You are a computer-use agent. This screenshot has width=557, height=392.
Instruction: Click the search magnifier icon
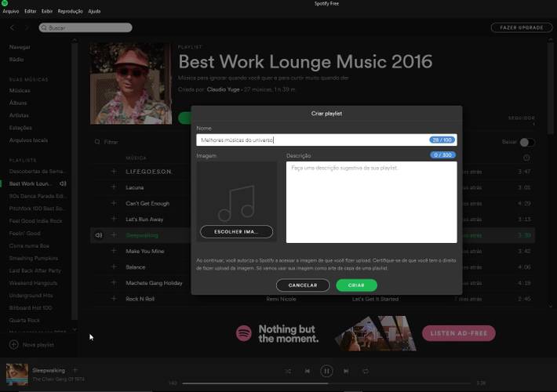click(44, 27)
